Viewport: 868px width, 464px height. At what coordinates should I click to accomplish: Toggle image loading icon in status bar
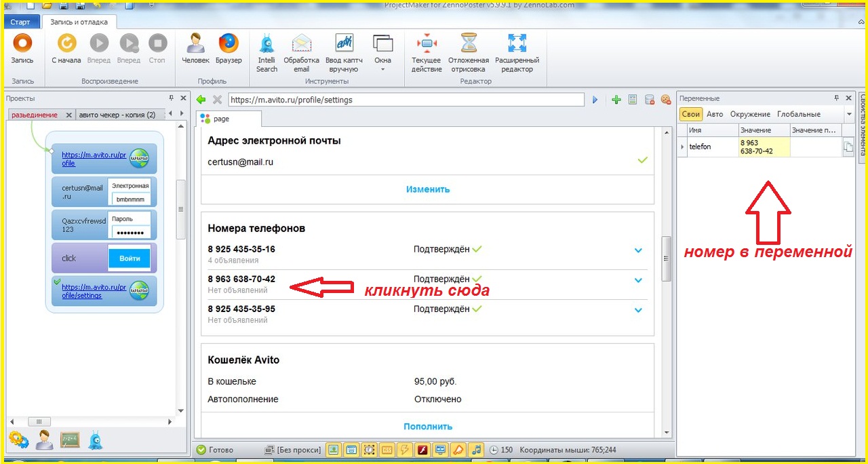[334, 449]
